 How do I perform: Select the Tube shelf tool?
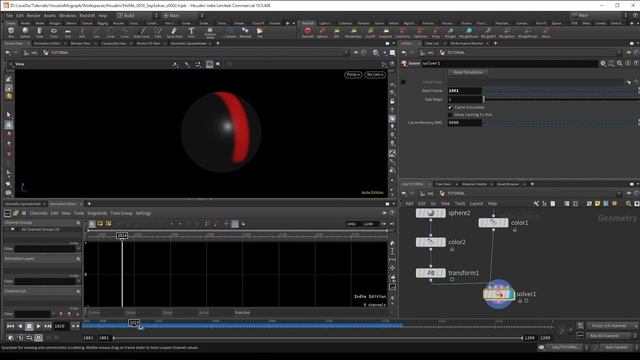pyautogui.click(x=39, y=32)
